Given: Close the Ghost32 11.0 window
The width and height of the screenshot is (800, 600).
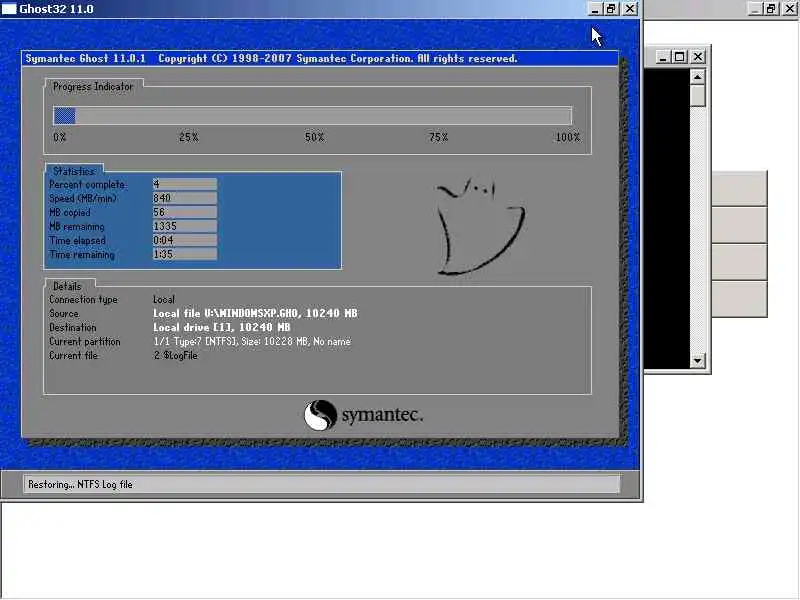Looking at the screenshot, I should coord(631,9).
